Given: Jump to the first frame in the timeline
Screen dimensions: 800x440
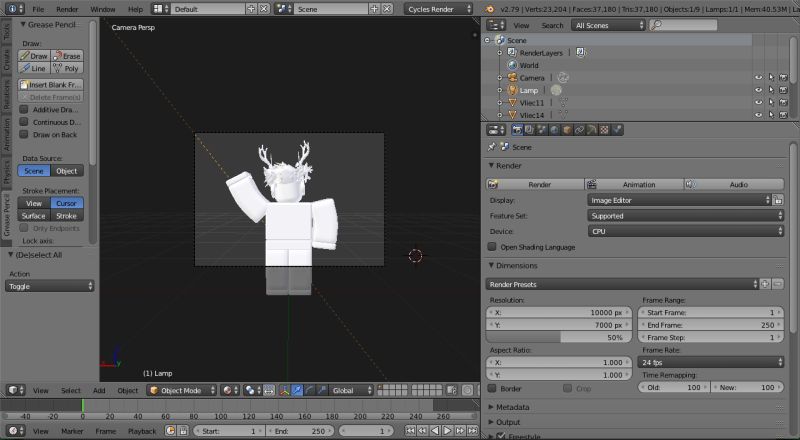Looking at the screenshot, I should coord(410,431).
